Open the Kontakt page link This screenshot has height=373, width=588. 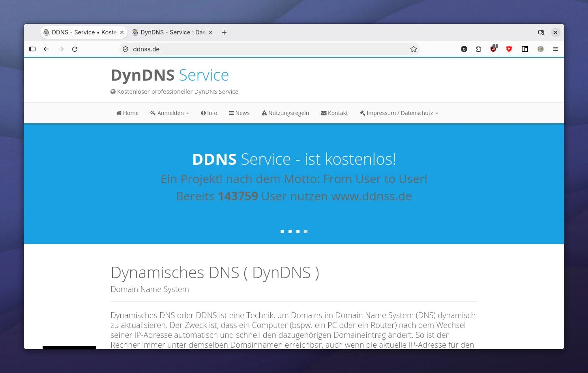(334, 113)
